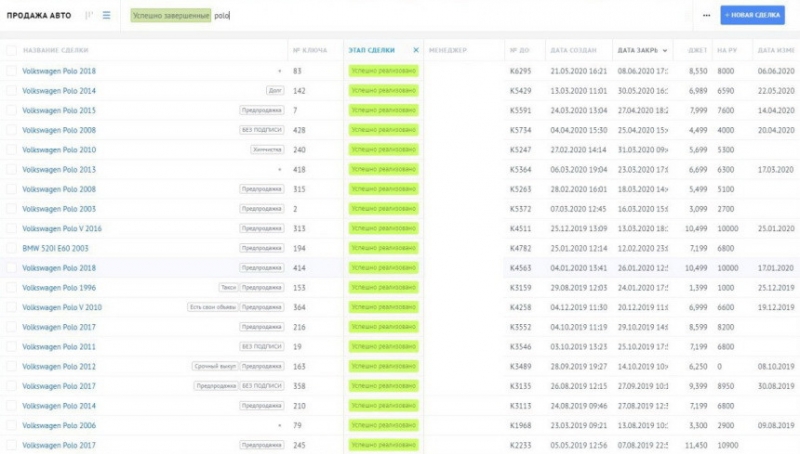The width and height of the screenshot is (800, 454).
Task: Open deal Volkswagen Polo V 2010
Action: coord(62,307)
